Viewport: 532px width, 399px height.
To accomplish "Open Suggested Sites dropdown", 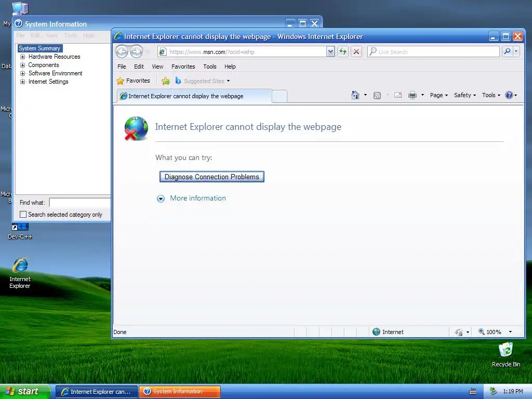I will [203, 81].
